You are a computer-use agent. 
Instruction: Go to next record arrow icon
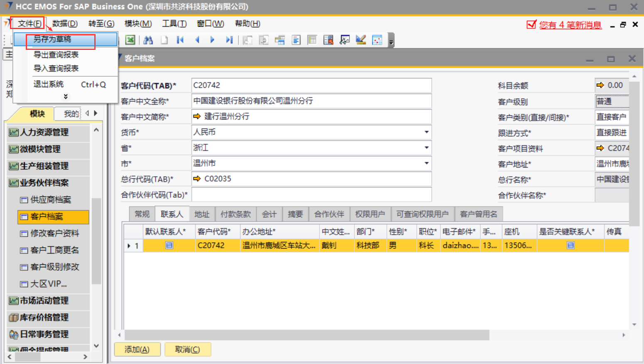(x=212, y=40)
